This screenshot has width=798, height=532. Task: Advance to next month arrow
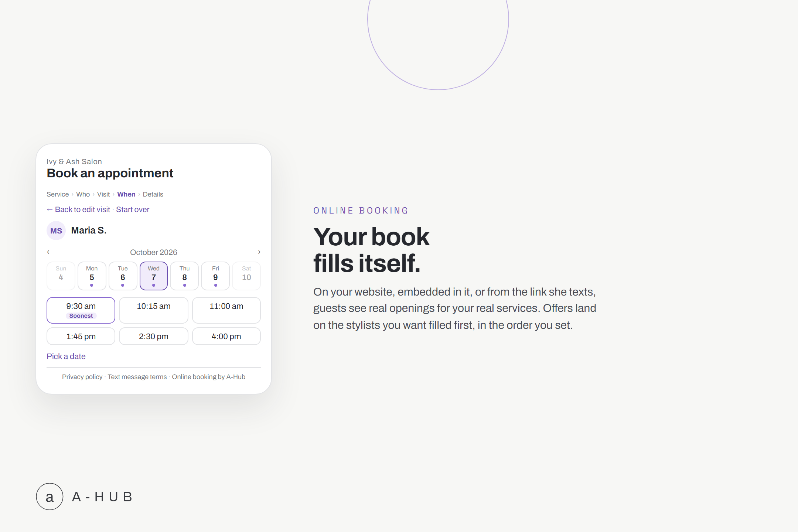click(259, 252)
